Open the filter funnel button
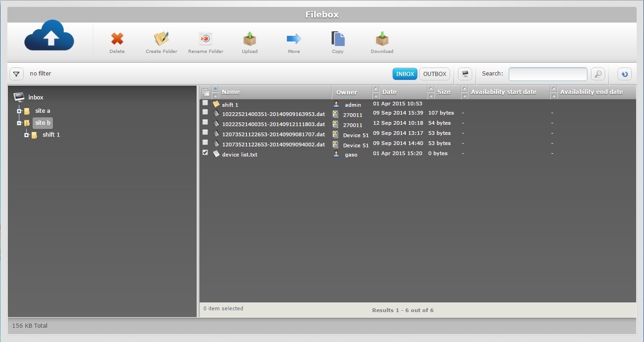The image size is (644, 342). (17, 74)
